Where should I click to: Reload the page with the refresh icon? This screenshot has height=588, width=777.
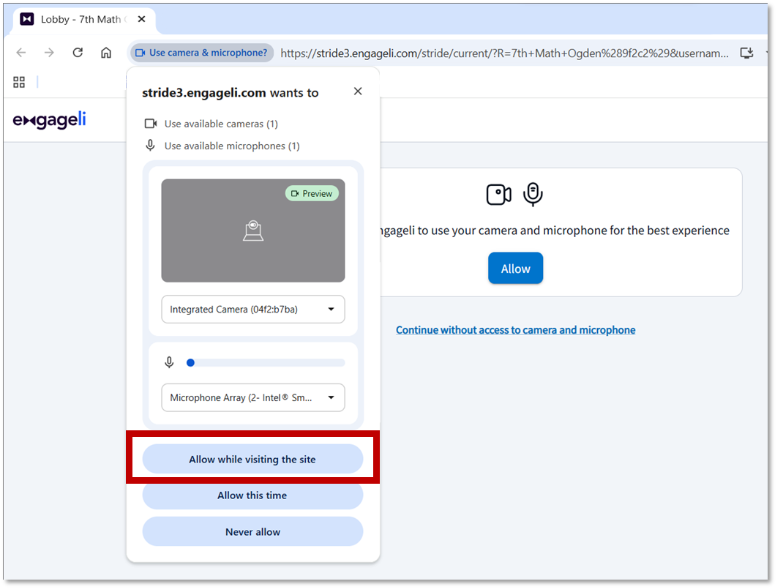click(78, 53)
